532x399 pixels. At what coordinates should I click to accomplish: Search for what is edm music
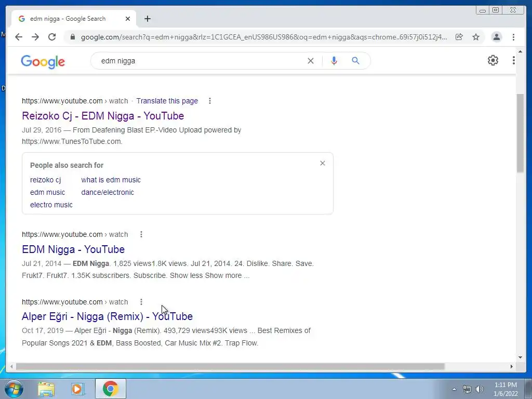111,180
